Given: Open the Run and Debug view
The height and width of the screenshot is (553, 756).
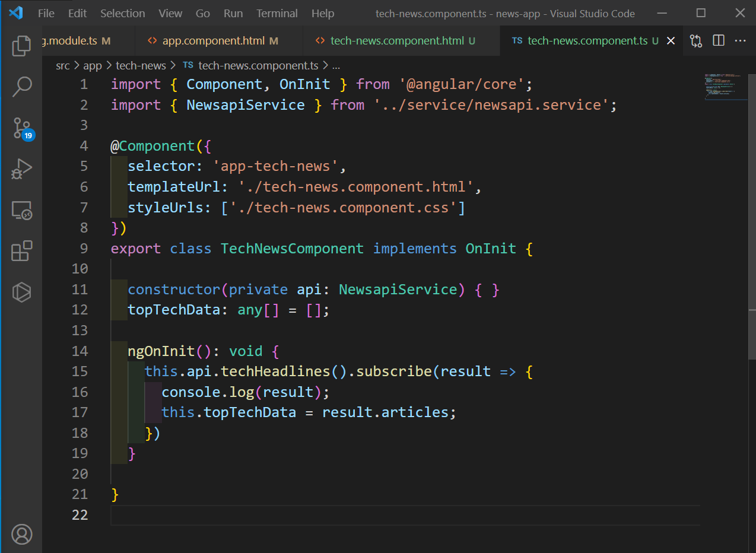Looking at the screenshot, I should pyautogui.click(x=21, y=169).
